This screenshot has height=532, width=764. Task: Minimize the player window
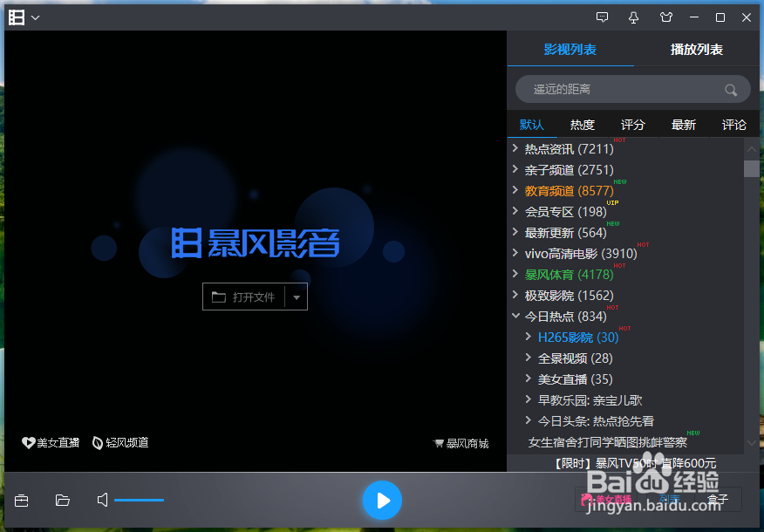click(x=694, y=17)
